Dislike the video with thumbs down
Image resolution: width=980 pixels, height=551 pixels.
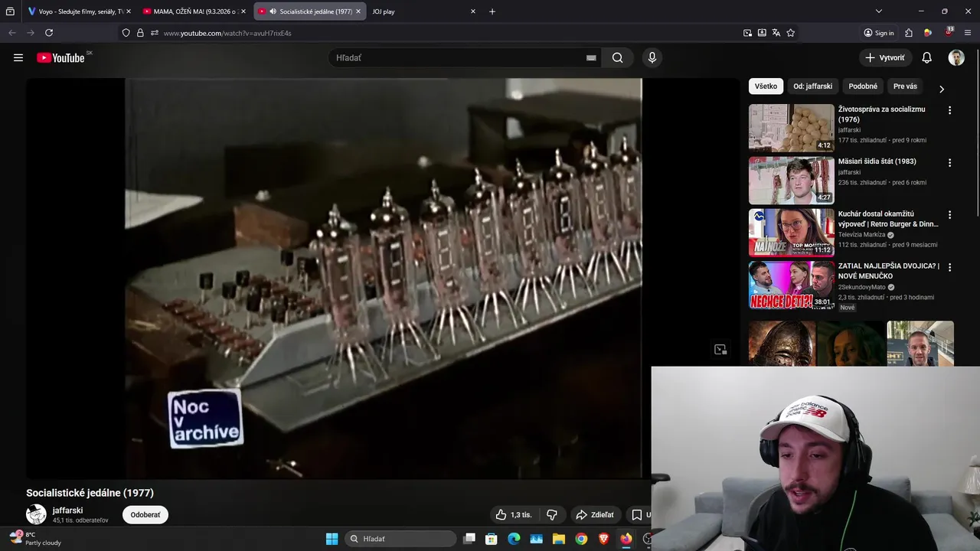pyautogui.click(x=551, y=515)
